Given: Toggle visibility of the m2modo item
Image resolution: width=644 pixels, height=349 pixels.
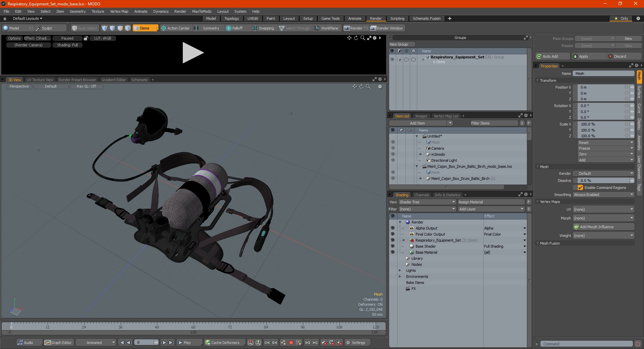Looking at the screenshot, I should [x=393, y=154].
